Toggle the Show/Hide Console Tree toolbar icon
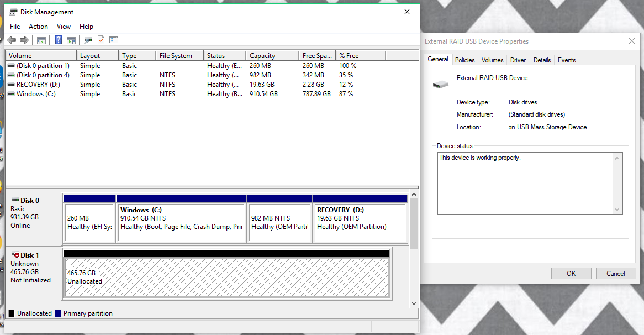The image size is (644, 335). [41, 39]
